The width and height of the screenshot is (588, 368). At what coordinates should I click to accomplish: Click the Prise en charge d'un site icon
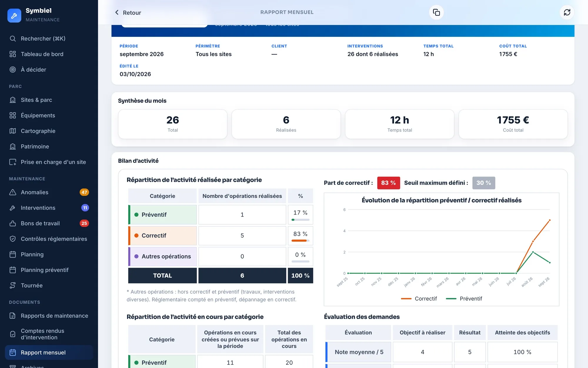(x=13, y=162)
